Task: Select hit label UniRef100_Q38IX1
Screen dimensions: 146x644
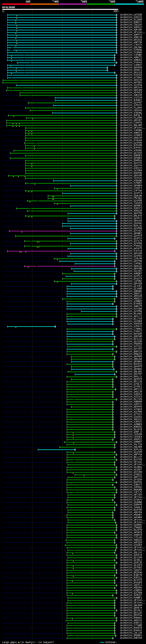Action: tap(131, 17)
